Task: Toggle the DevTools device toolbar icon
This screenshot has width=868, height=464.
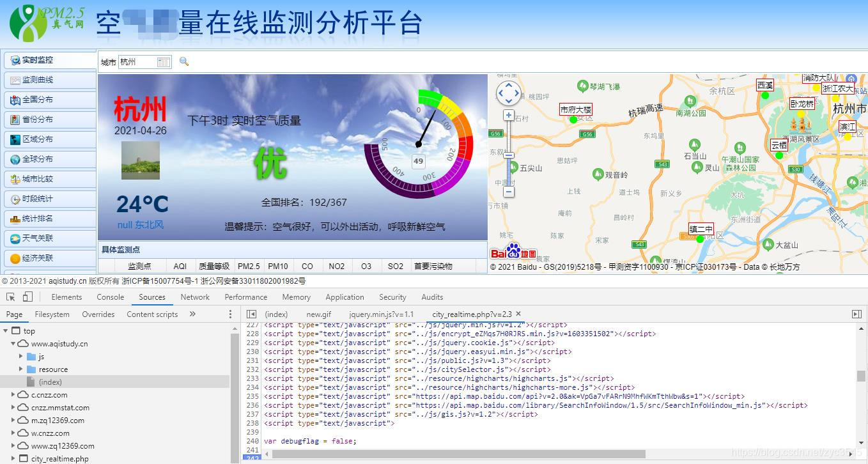Action: [27, 297]
